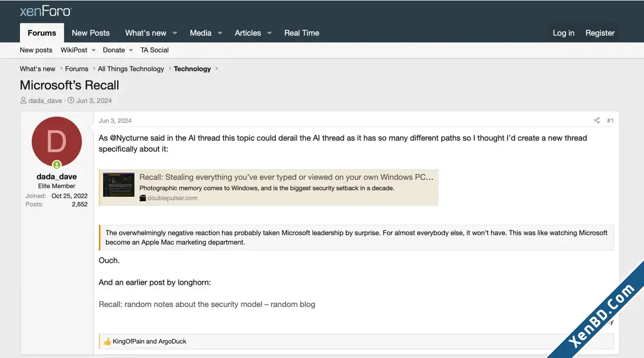Image resolution: width=644 pixels, height=358 pixels.
Task: Click the xenForo logo in the header
Action: (45, 11)
